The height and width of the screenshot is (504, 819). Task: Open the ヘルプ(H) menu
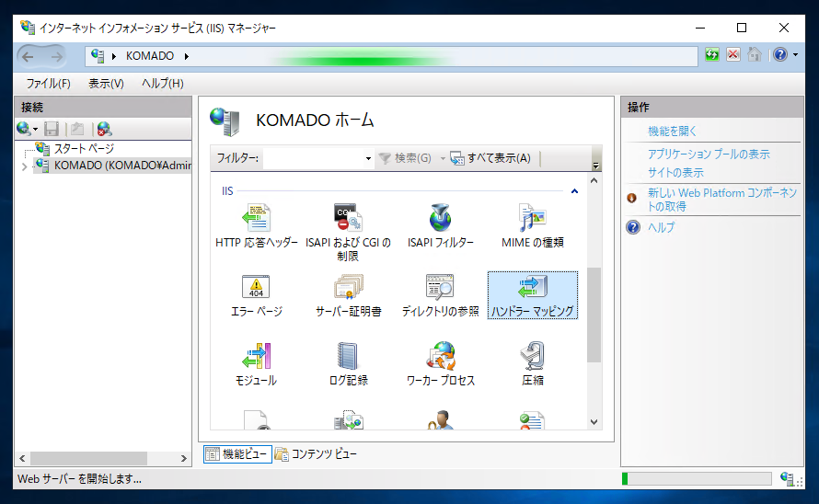(163, 84)
